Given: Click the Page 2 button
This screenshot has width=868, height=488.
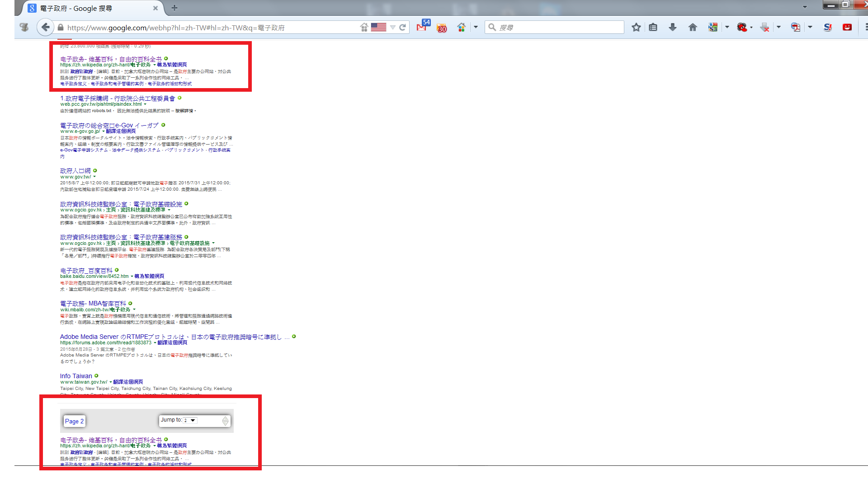Looking at the screenshot, I should click(x=74, y=421).
